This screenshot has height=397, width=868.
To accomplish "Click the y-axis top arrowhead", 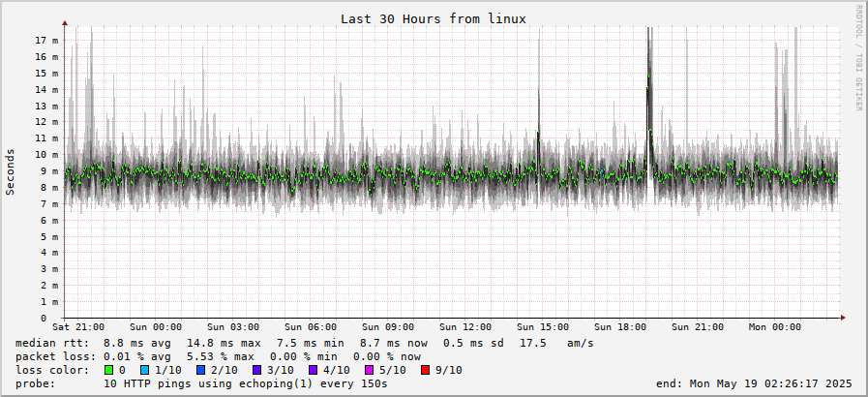I will [x=64, y=23].
